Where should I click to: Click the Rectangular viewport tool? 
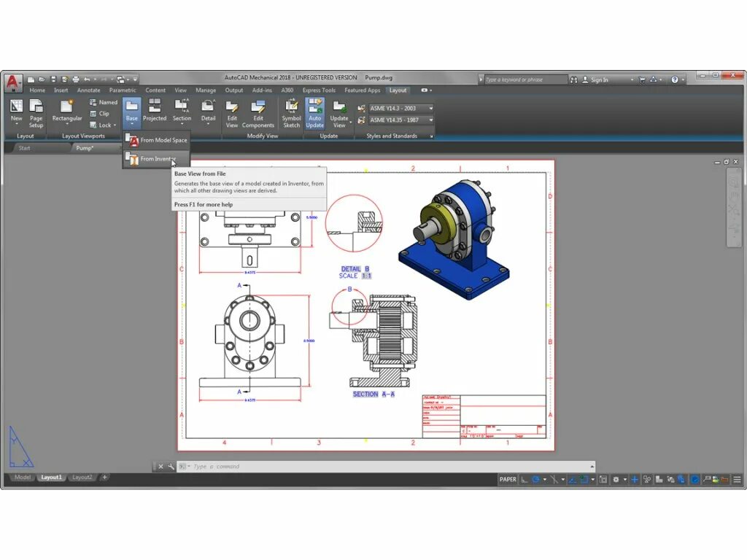pyautogui.click(x=66, y=112)
